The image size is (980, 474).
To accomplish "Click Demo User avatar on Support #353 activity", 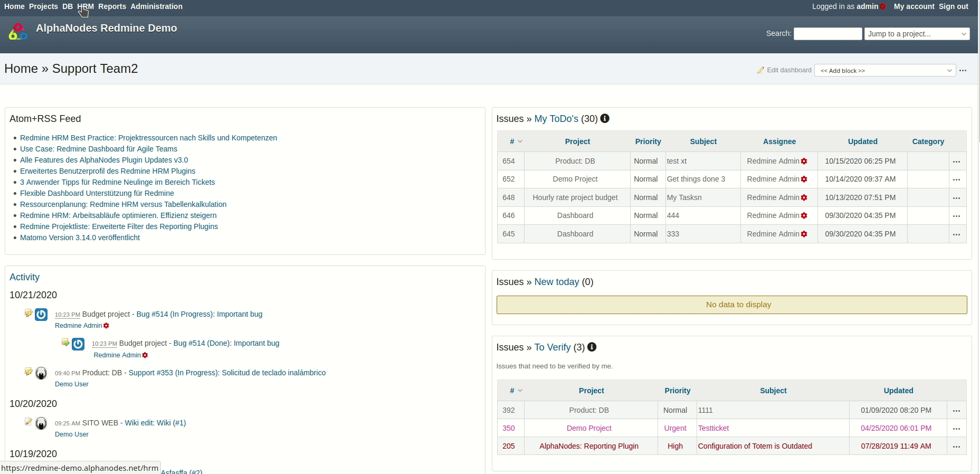I will pos(41,373).
